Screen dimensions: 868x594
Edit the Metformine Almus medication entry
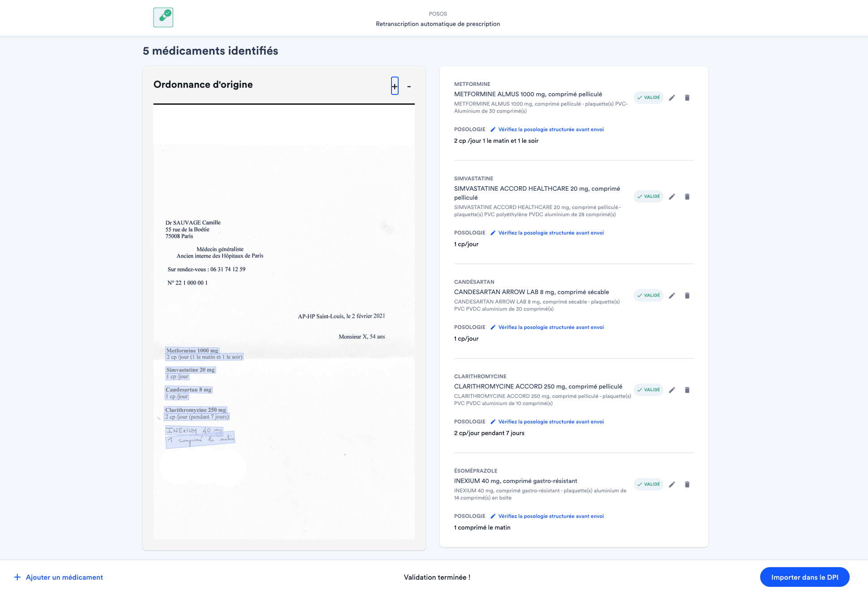point(672,98)
